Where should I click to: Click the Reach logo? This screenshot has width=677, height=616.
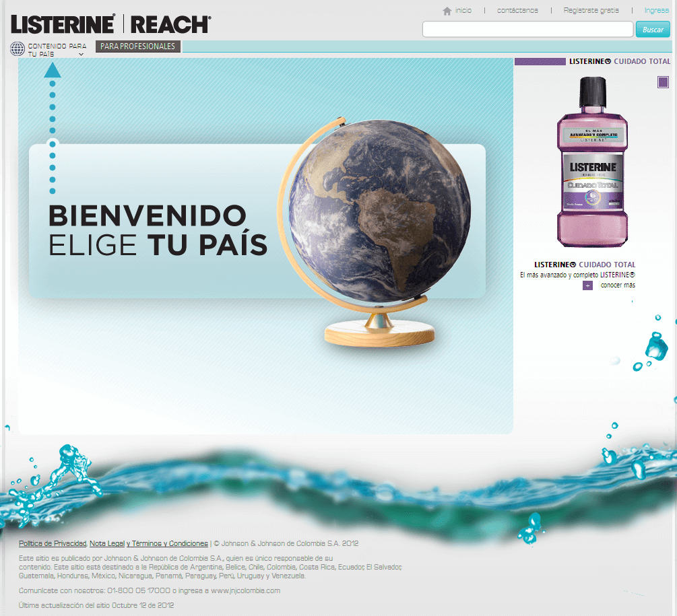click(170, 24)
